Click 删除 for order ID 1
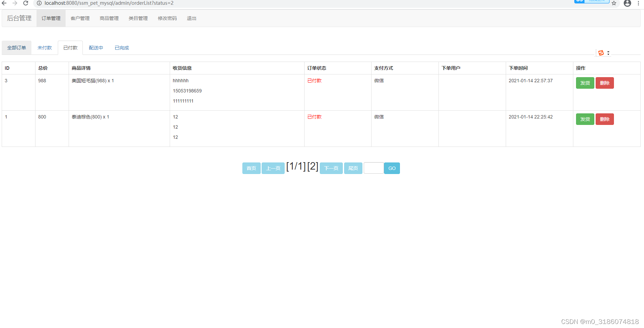644x328 pixels. tap(604, 119)
